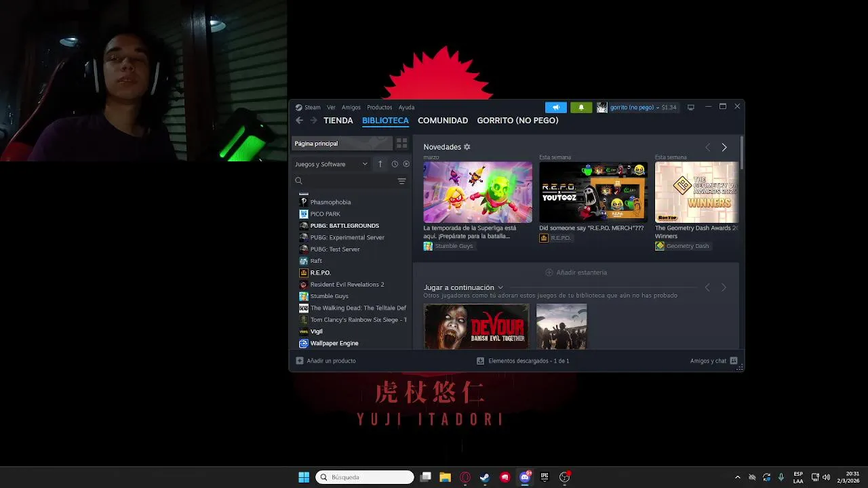The image size is (868, 488).
Task: Expand the Juegos y Software dropdown
Action: tap(331, 164)
